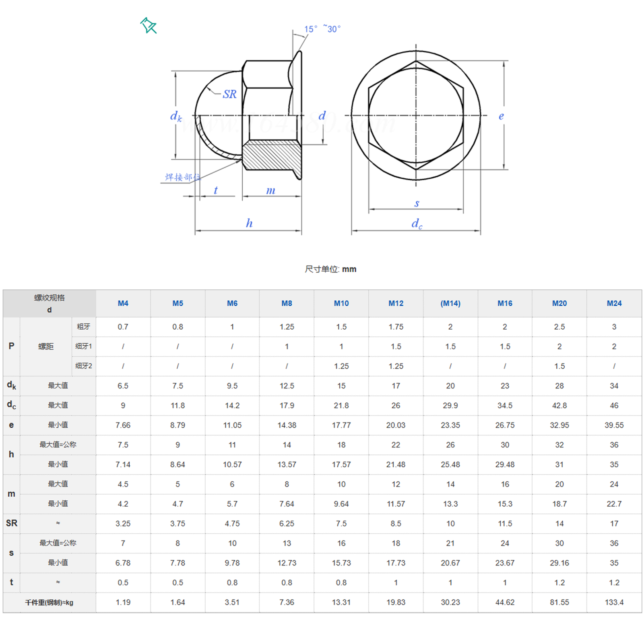Click the 焊接部位 annotation in drawing
644x644 pixels.
tap(183, 177)
